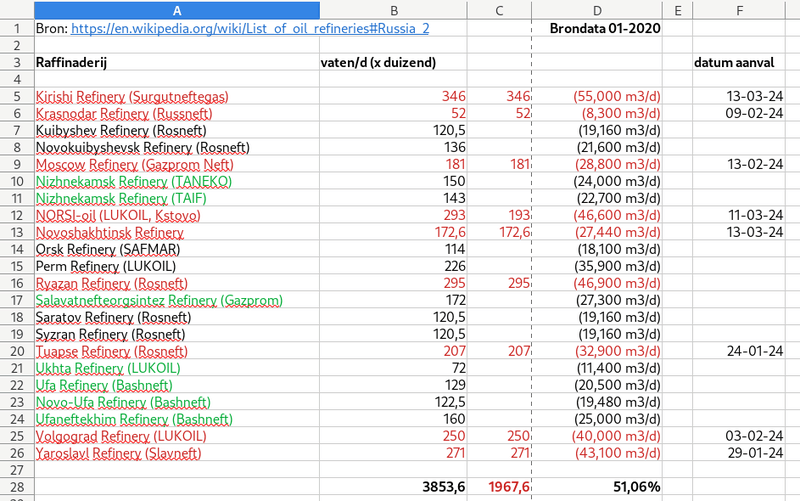Viewport: 800px width, 501px height.
Task: Click the (35,900 m3/d) cell in Perm row
Action: (x=597, y=266)
